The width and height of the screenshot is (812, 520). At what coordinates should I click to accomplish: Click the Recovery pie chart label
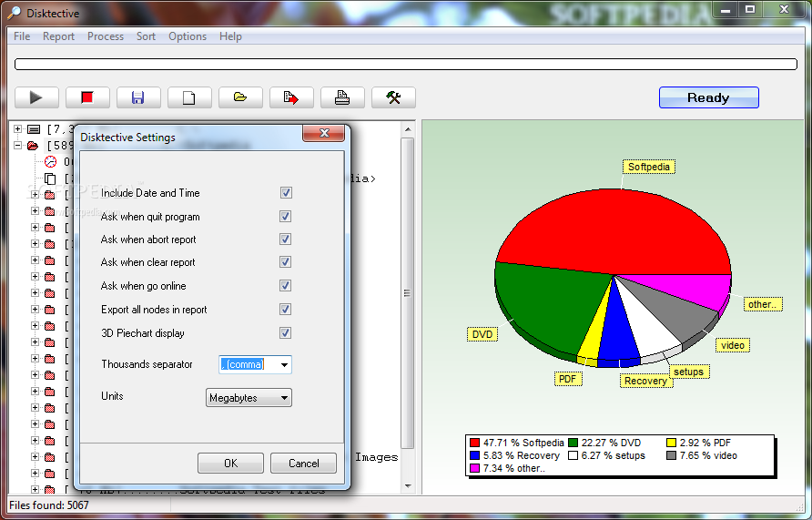click(x=645, y=382)
